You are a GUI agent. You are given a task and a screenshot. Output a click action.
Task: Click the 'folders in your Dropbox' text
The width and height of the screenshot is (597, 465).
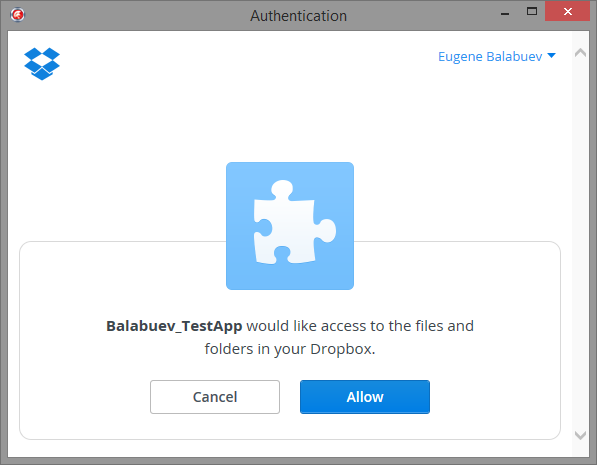(290, 349)
